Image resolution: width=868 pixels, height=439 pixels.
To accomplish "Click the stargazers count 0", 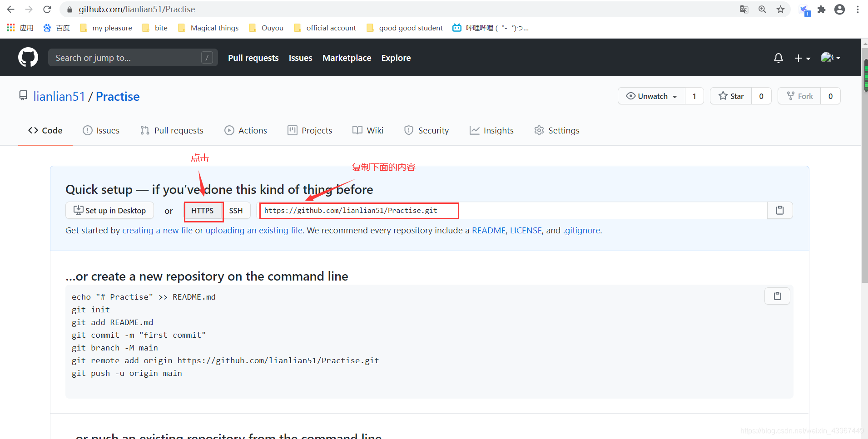I will [x=761, y=96].
